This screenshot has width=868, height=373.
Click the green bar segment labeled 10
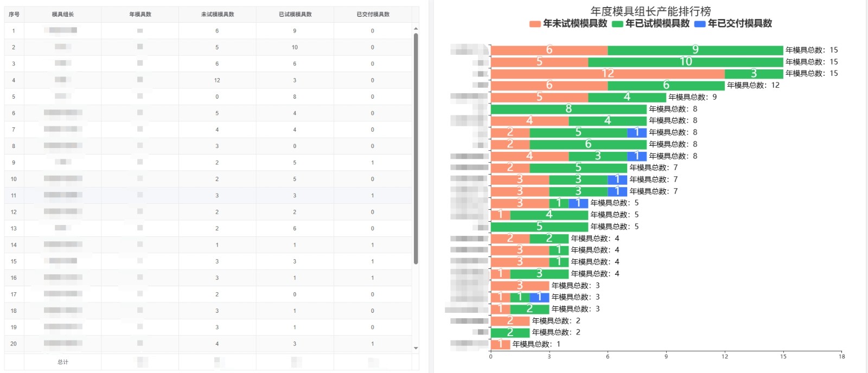pyautogui.click(x=686, y=62)
